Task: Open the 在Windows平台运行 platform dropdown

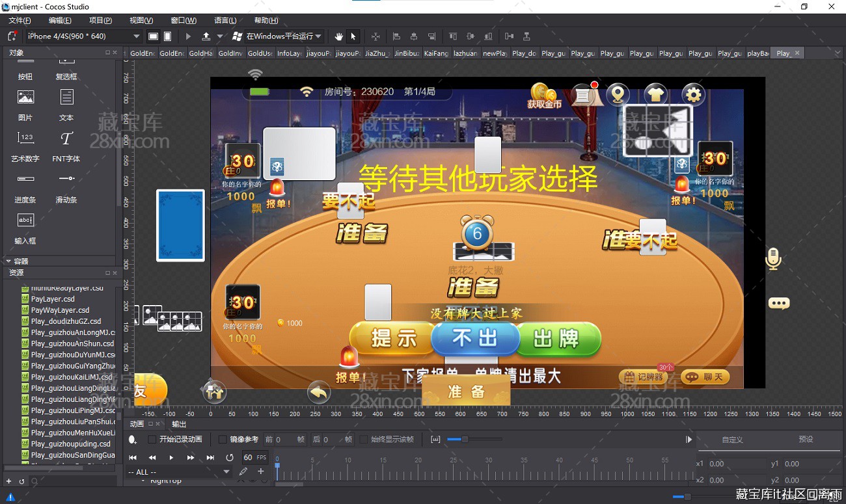Action: coord(279,36)
